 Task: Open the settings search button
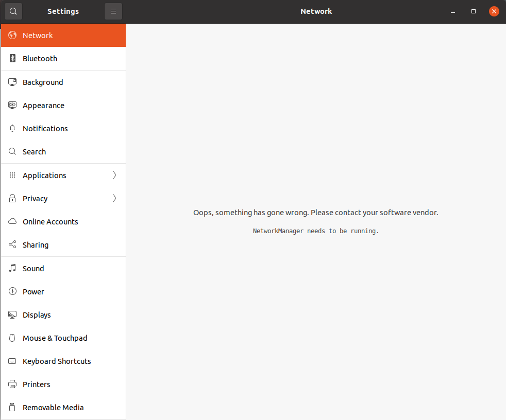pyautogui.click(x=13, y=11)
